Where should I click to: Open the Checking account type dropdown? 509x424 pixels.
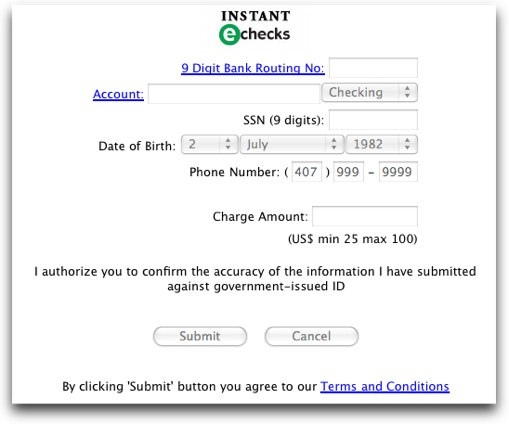369,92
